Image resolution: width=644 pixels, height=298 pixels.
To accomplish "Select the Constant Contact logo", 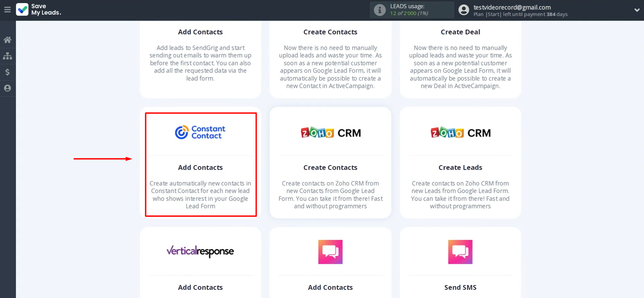I will (200, 132).
